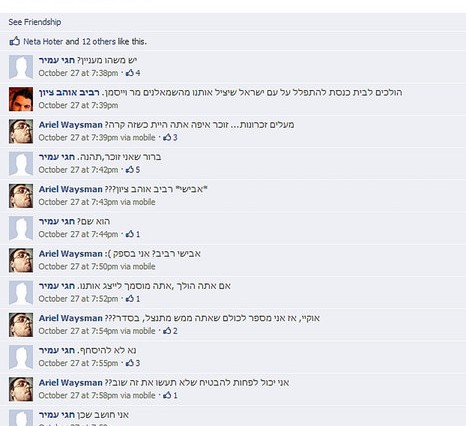Viewport: 466px width, 426px height.
Task: Click the 'via mobile' link on 7:54pm comment
Action: point(138,331)
